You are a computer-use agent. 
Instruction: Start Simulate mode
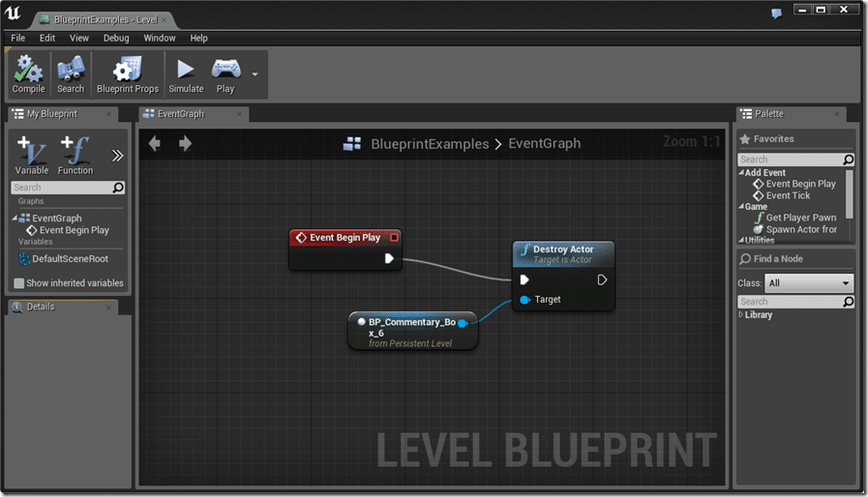186,74
